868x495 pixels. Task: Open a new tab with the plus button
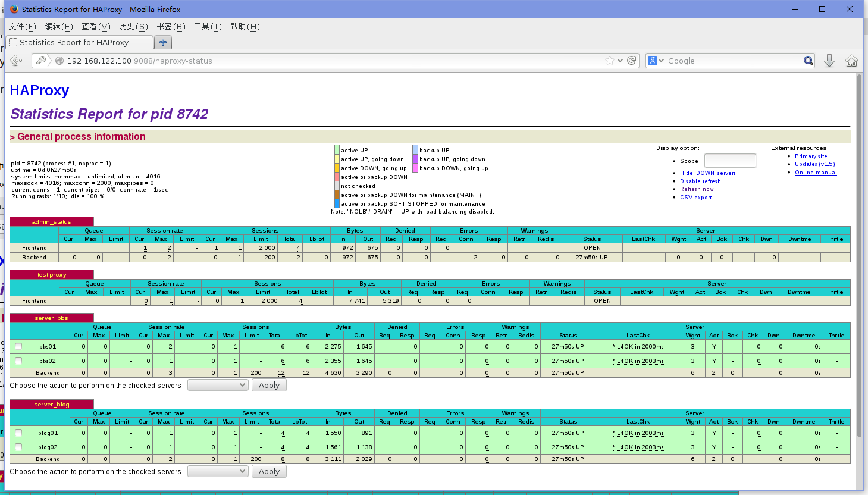(162, 42)
